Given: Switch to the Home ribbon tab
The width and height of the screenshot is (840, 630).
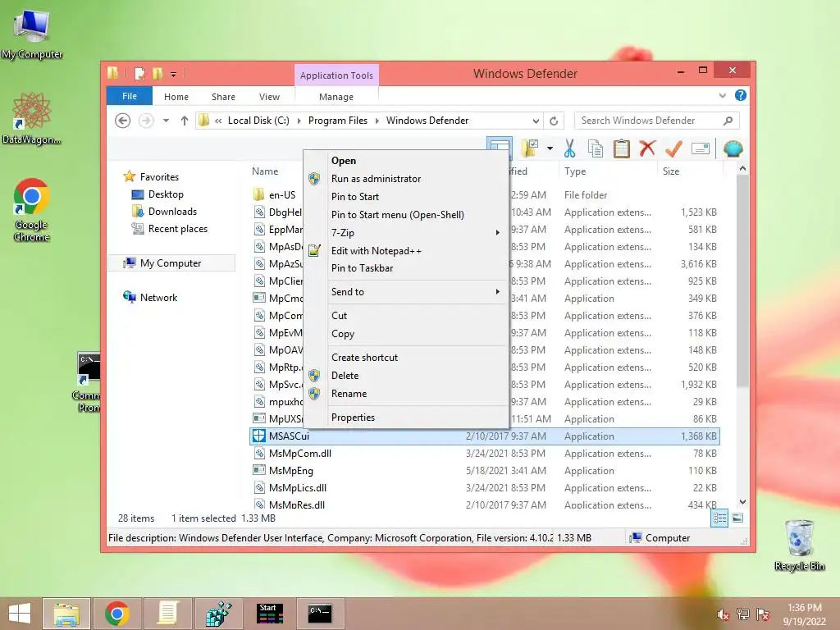Looking at the screenshot, I should [176, 97].
